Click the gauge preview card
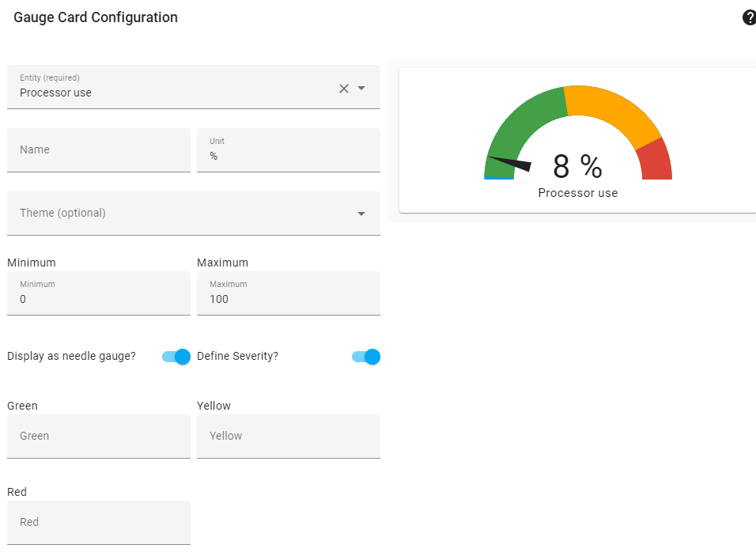The image size is (756, 552). [577, 140]
